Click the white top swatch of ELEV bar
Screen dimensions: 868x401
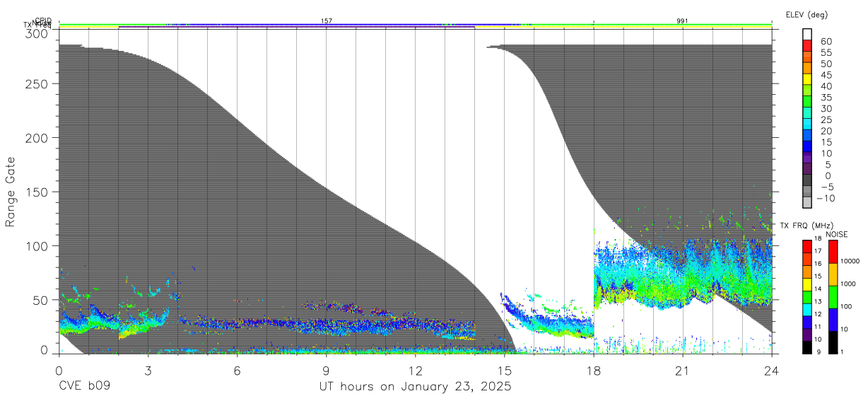tap(808, 34)
